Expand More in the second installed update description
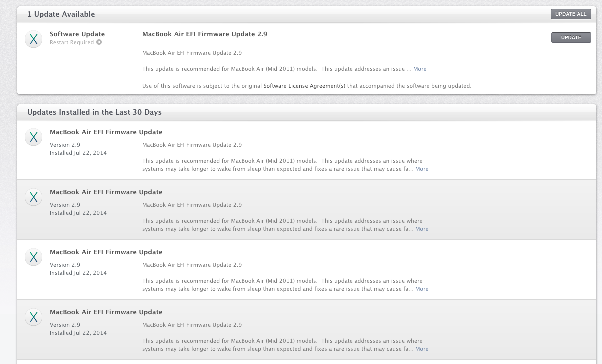The width and height of the screenshot is (602, 364). [422, 229]
